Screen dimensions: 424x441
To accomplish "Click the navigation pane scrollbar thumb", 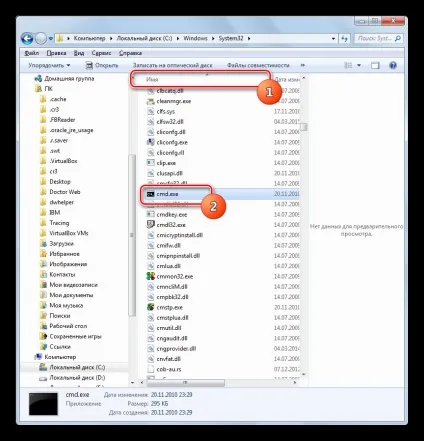I will coord(132,235).
